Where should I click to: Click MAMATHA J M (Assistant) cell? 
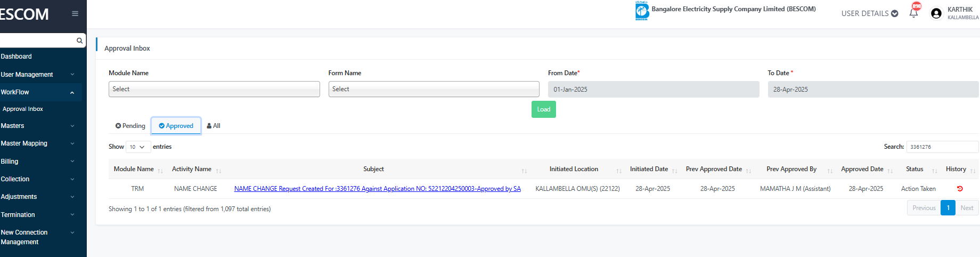pyautogui.click(x=795, y=189)
